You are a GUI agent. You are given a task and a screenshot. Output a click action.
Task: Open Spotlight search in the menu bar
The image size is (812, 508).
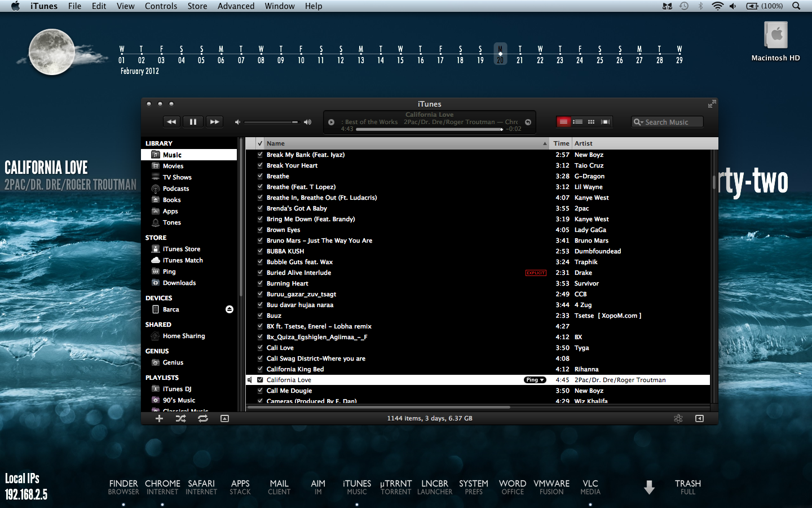796,6
